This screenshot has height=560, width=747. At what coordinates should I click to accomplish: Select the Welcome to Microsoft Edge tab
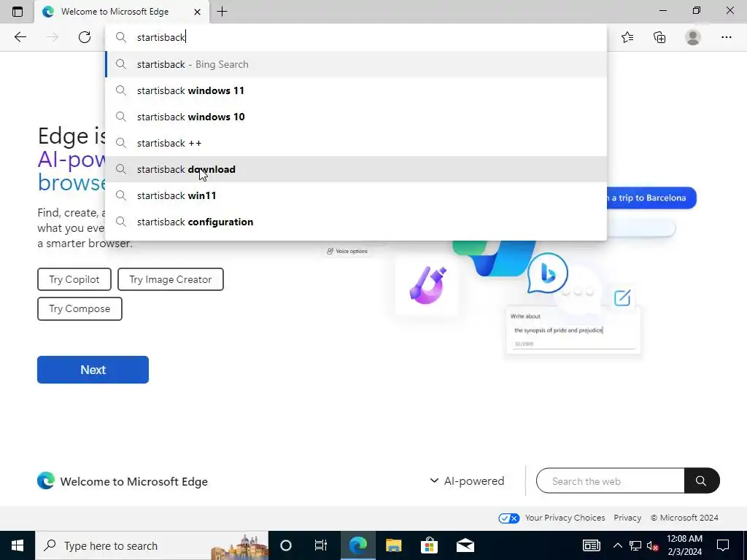tap(115, 12)
